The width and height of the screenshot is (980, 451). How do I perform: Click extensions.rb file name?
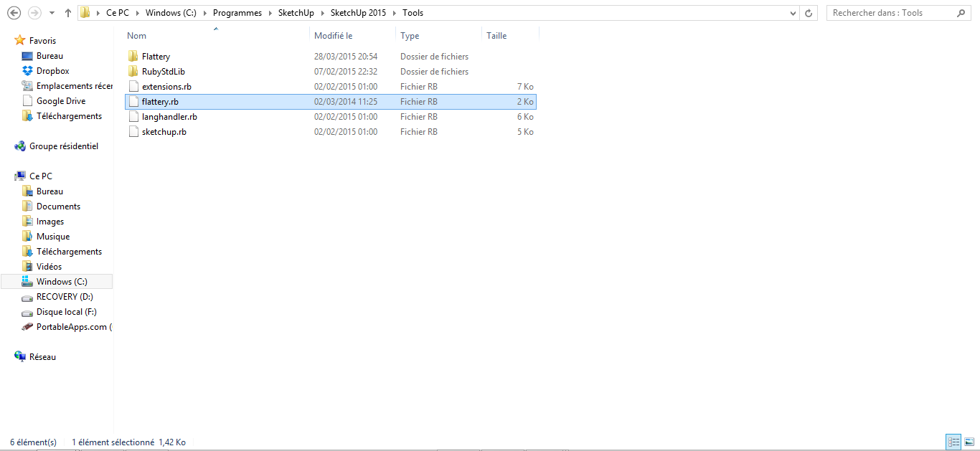pos(166,86)
